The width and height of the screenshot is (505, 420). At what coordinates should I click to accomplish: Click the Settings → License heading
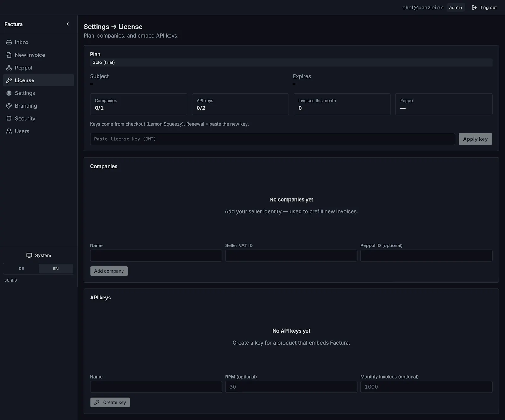coord(113,27)
